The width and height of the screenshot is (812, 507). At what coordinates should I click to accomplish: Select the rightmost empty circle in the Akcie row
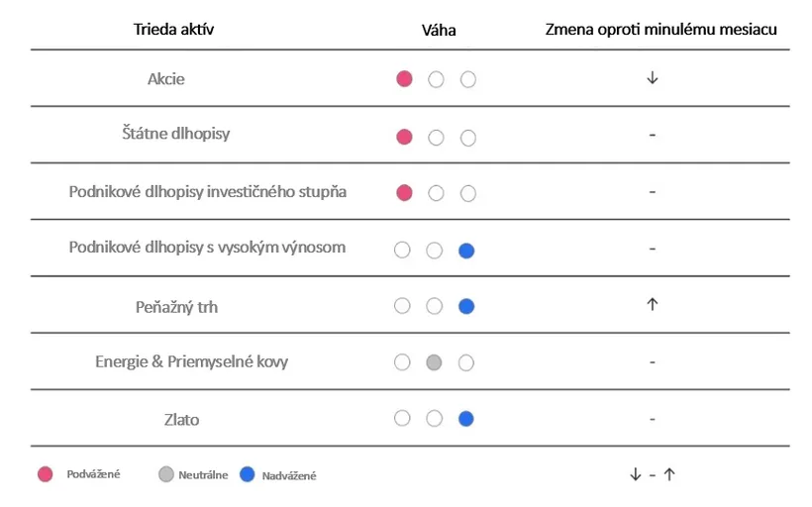pos(468,79)
